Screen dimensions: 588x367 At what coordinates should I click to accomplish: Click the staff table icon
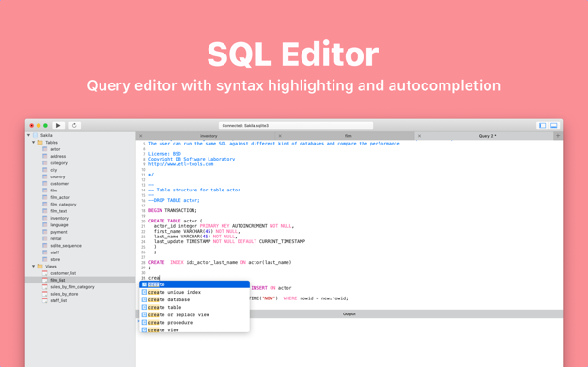coord(45,252)
